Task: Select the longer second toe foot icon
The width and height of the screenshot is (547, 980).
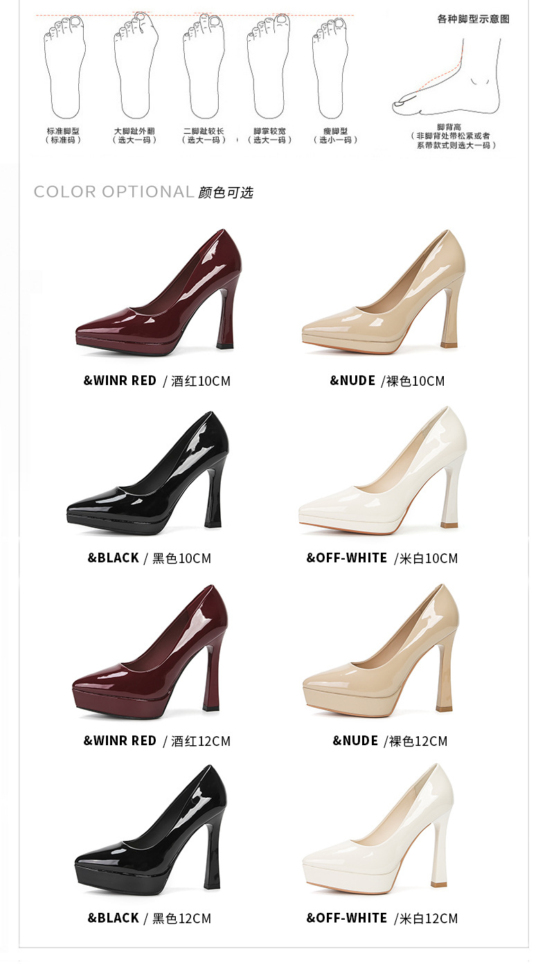Action: [204, 67]
